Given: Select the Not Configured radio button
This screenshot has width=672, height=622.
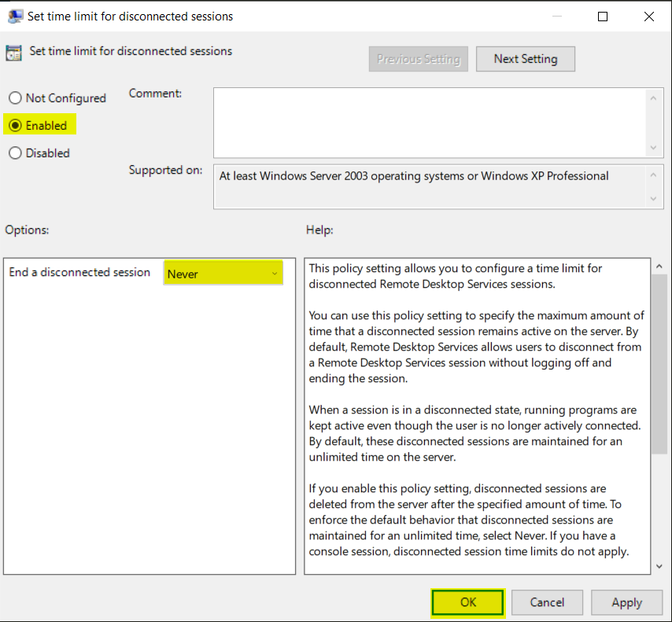Looking at the screenshot, I should tap(14, 98).
